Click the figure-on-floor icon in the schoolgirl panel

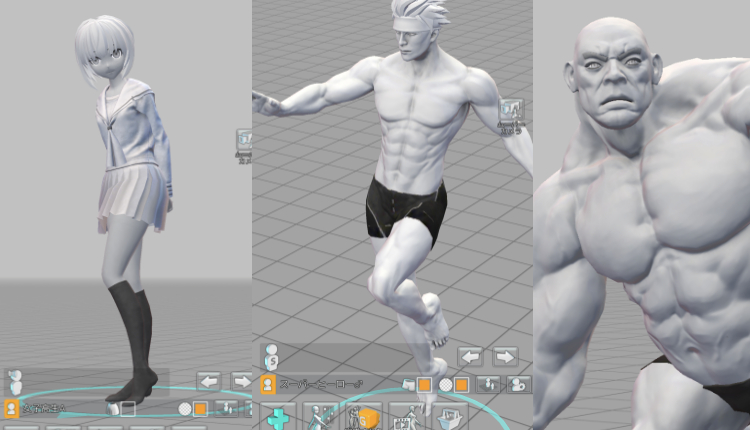point(227,408)
